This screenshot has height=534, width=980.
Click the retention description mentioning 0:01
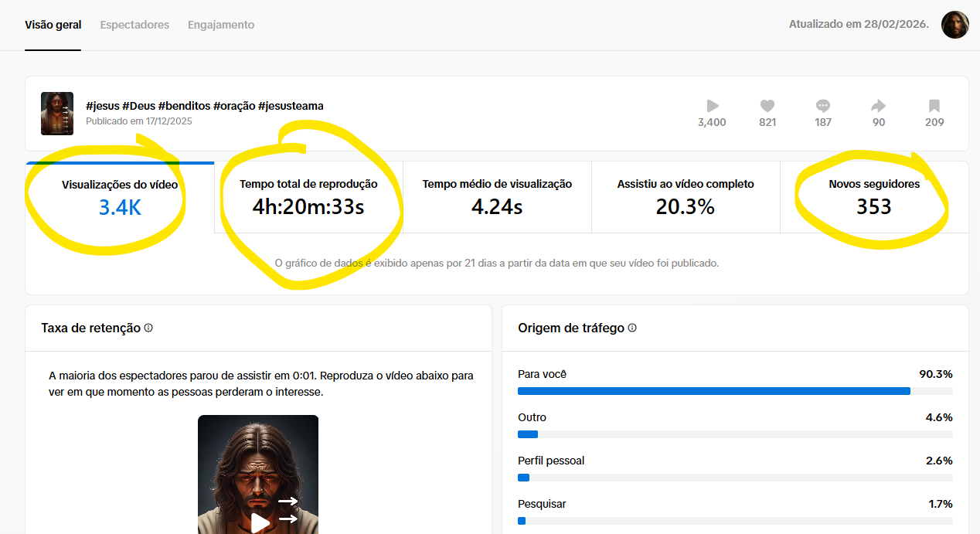coord(261,383)
